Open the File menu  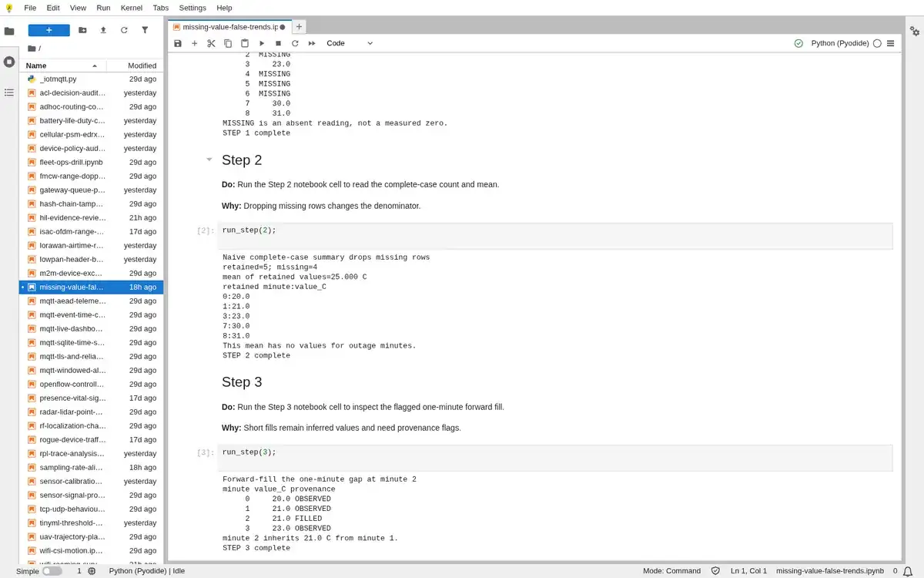30,8
